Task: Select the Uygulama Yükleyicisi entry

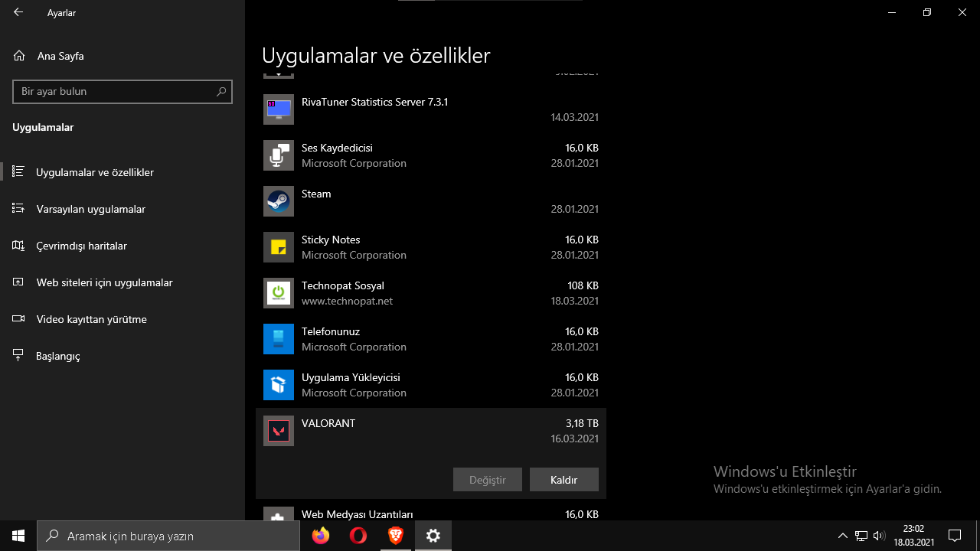Action: click(x=431, y=385)
